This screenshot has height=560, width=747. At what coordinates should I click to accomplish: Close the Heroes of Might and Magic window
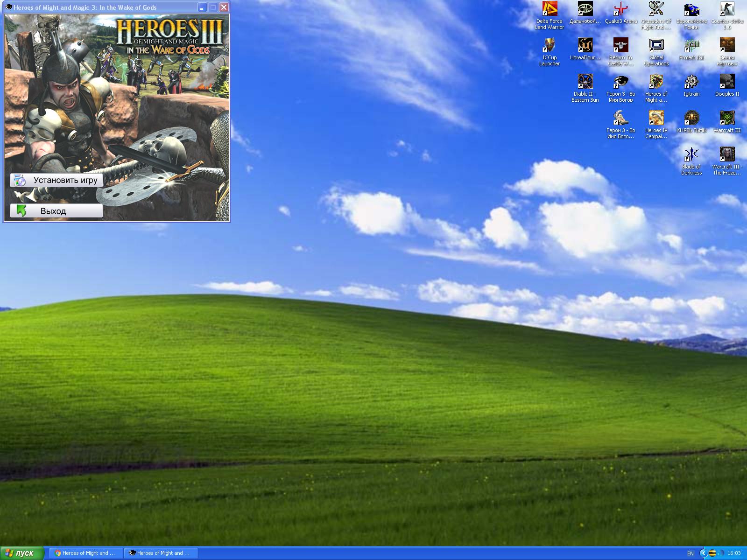click(224, 7)
